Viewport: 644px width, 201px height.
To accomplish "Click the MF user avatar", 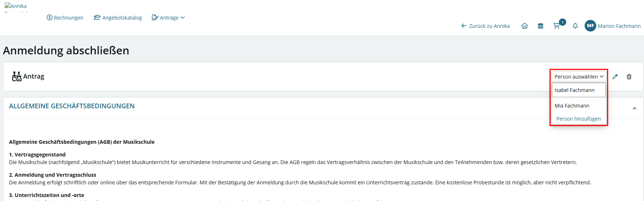I will pyautogui.click(x=590, y=26).
